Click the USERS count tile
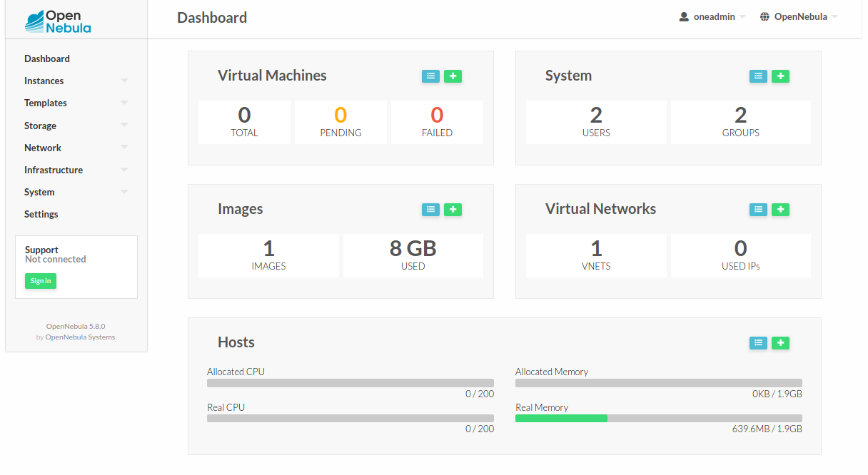This screenshot has height=475, width=868. [597, 122]
